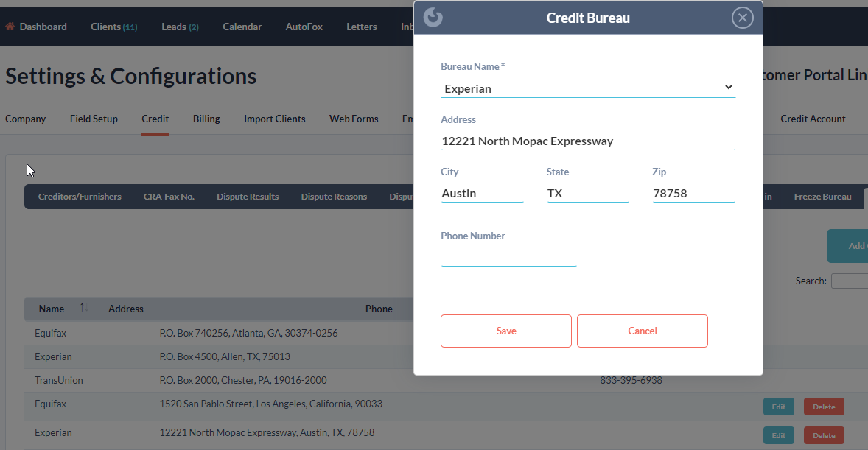Screen dimensions: 868x450
Task: Click the Zip field containing 78758
Action: point(693,193)
